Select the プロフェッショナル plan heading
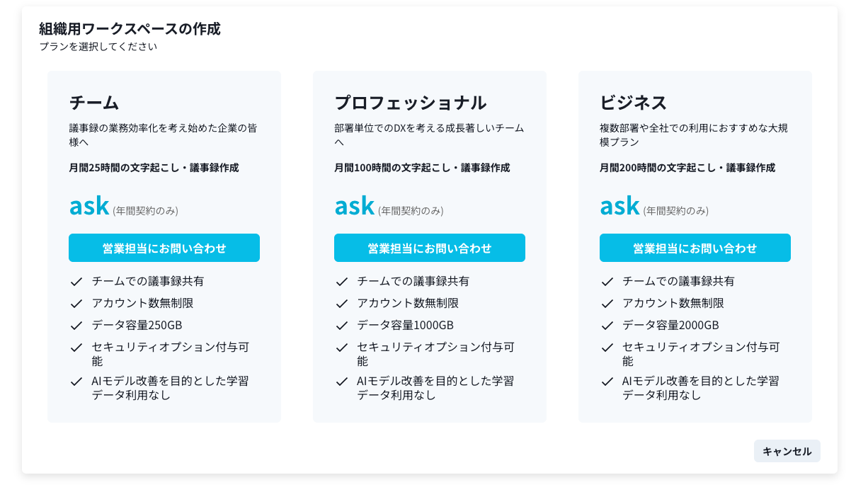The height and width of the screenshot is (492, 868). tap(410, 103)
